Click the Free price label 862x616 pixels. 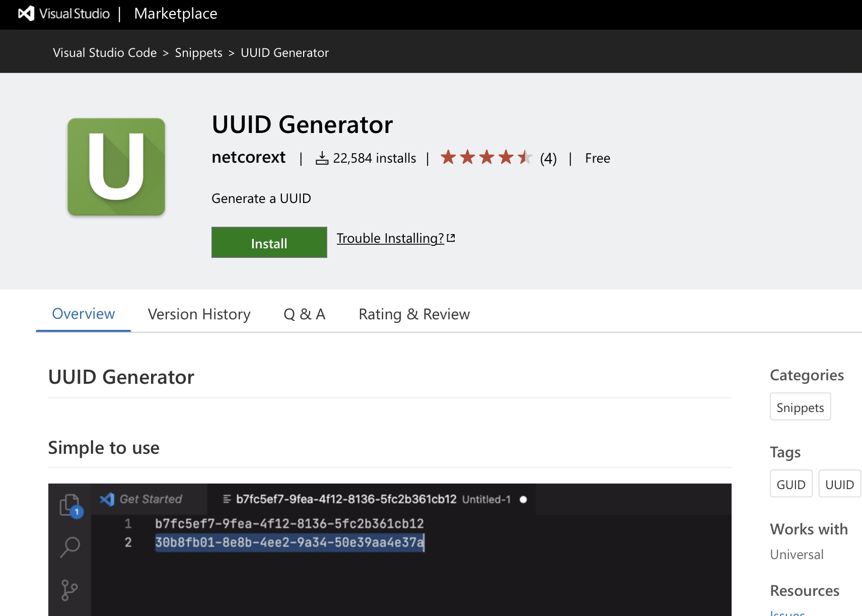coord(598,158)
